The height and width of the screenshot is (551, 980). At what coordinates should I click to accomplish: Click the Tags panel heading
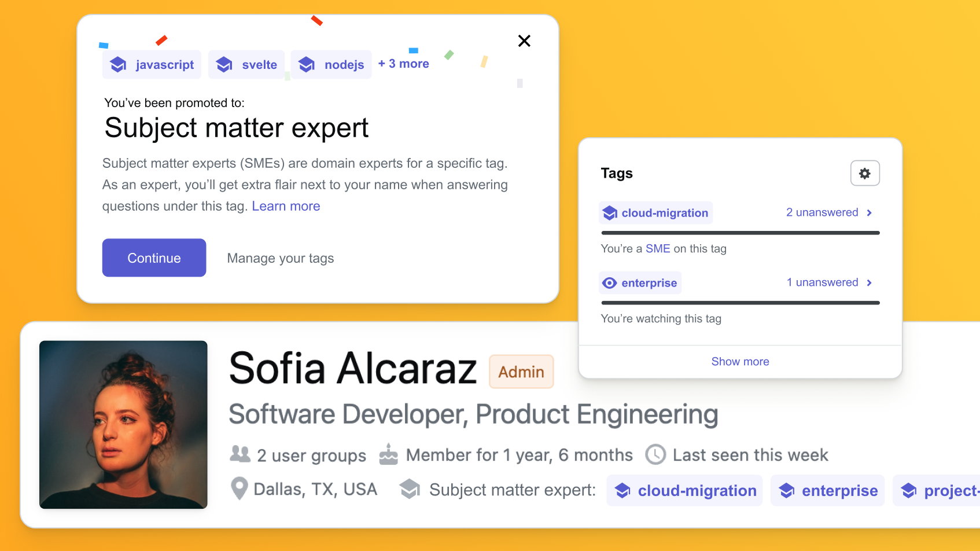(x=617, y=173)
